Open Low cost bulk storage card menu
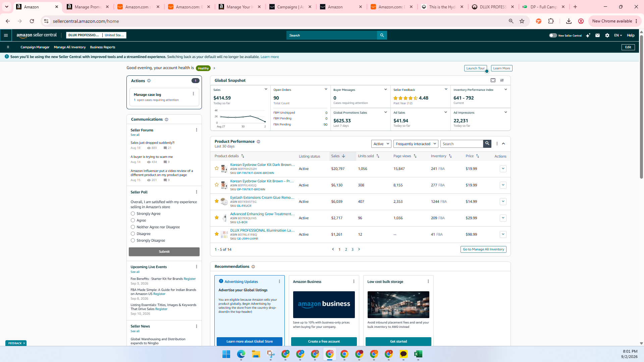The width and height of the screenshot is (644, 362). click(428, 282)
